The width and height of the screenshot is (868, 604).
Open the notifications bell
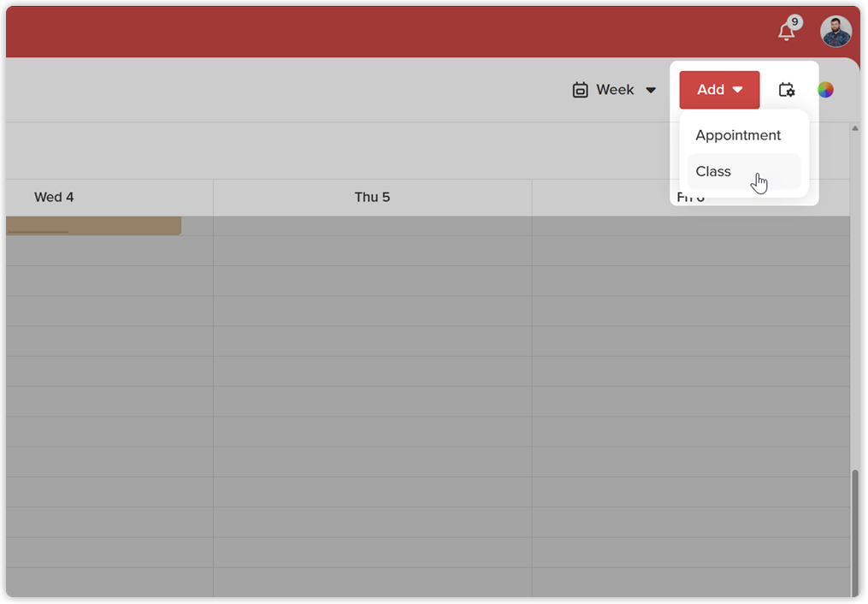pyautogui.click(x=786, y=31)
